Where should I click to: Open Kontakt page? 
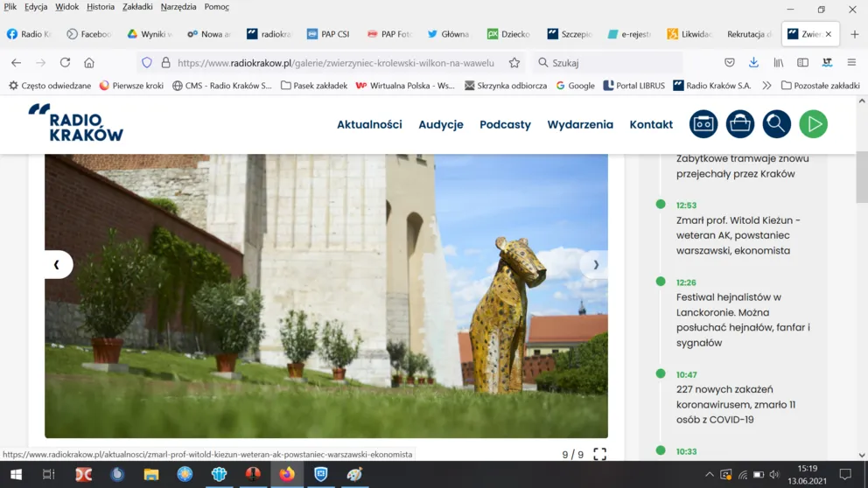click(x=651, y=124)
